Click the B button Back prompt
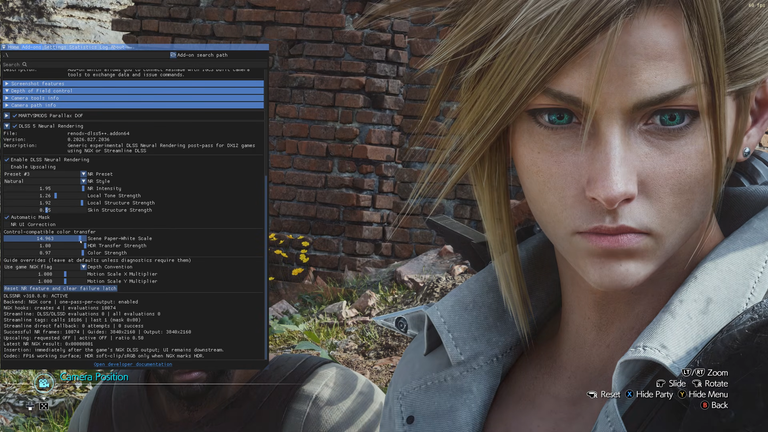768x432 pixels. 714,405
